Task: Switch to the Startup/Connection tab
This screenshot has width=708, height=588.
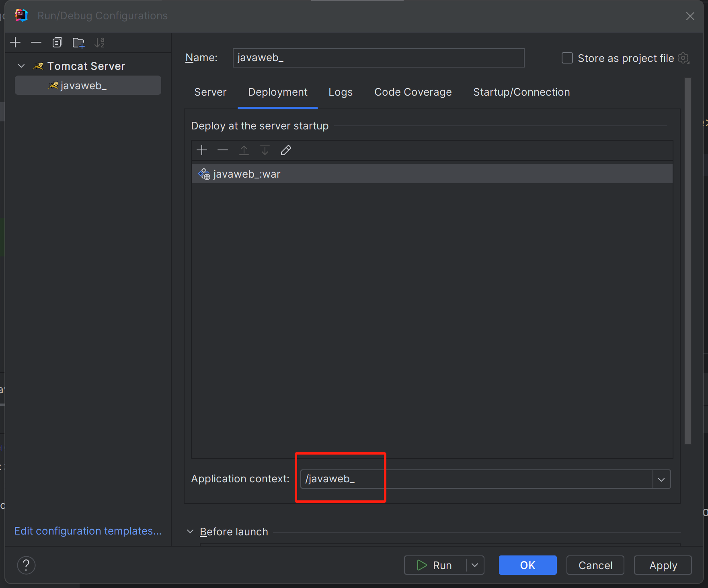Action: pos(521,92)
